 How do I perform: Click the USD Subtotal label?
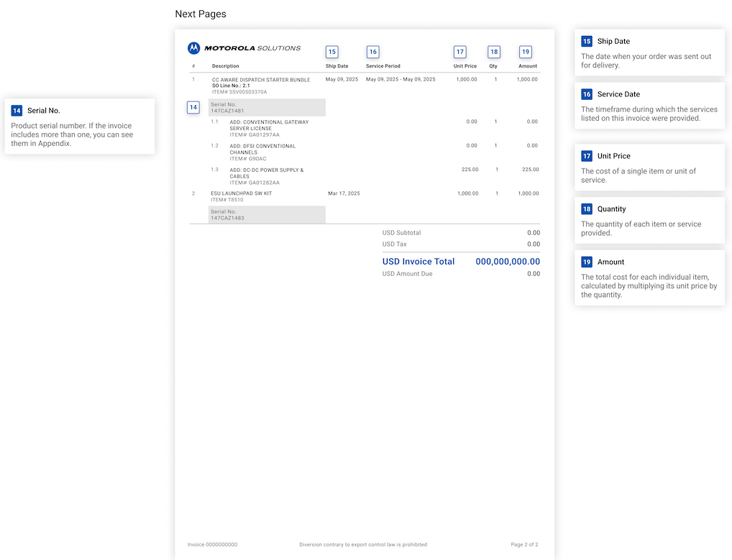coord(401,233)
